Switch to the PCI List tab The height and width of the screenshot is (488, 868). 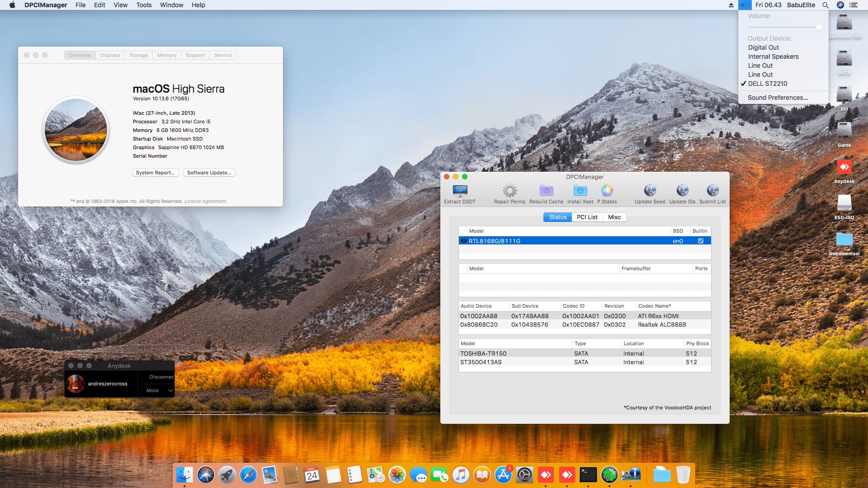[x=587, y=217]
